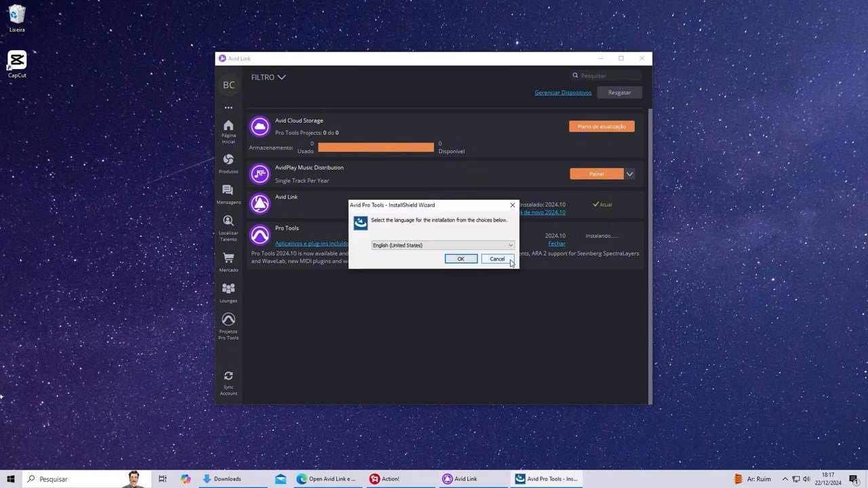This screenshot has width=868, height=488.
Task: Open Projetos Pro Tools icon
Action: pos(229,319)
